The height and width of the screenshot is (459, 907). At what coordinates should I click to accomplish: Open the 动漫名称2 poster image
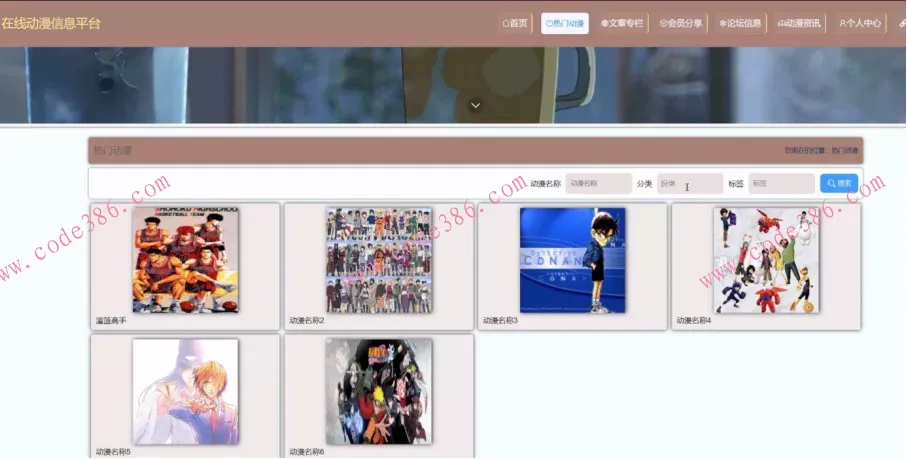tap(379, 260)
